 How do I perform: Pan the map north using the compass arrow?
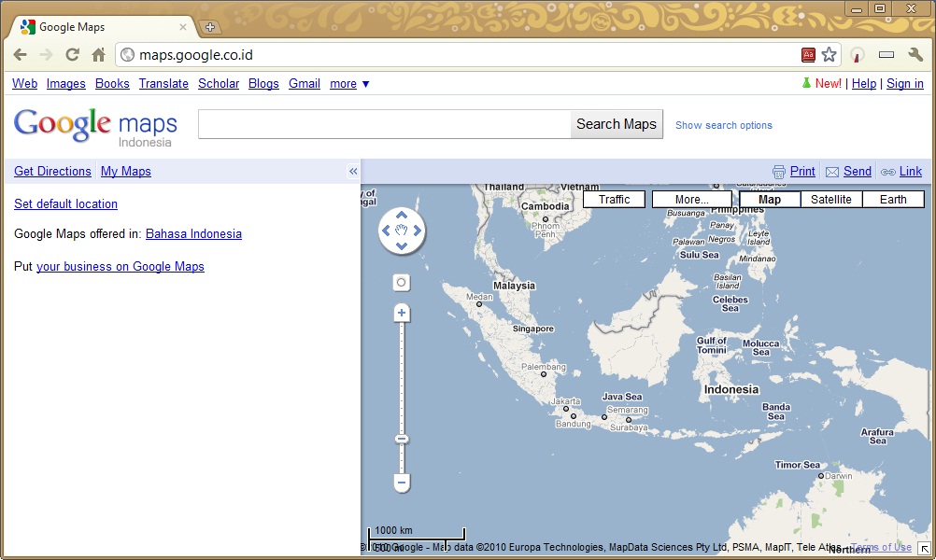pyautogui.click(x=402, y=216)
